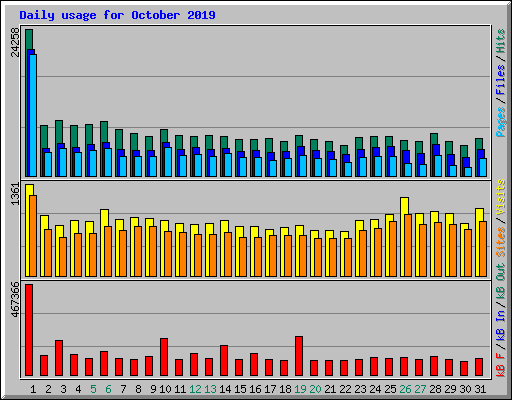Click the '1361' visits axis value
Image resolution: width=512 pixels, height=400 pixels.
tap(15, 194)
